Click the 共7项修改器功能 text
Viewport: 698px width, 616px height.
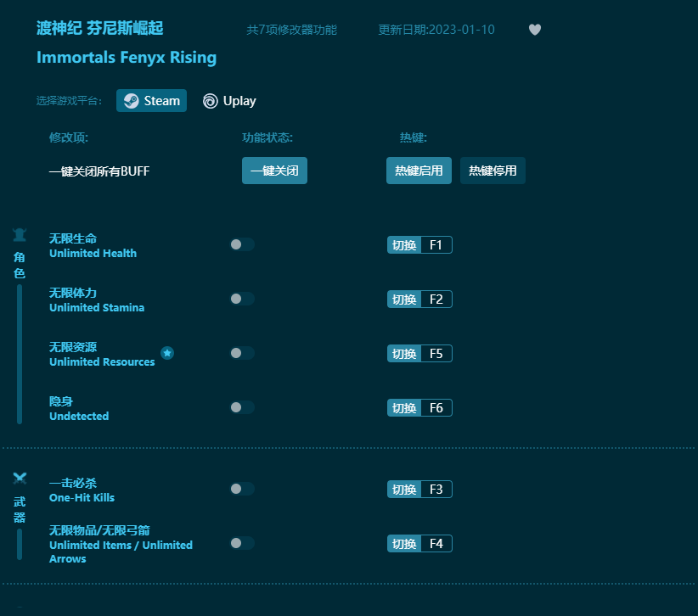291,30
